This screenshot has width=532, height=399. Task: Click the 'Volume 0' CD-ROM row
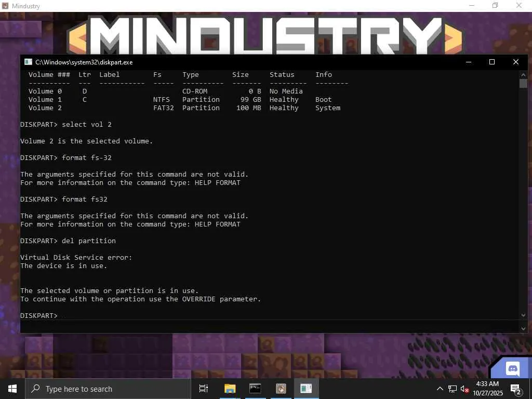(x=166, y=91)
